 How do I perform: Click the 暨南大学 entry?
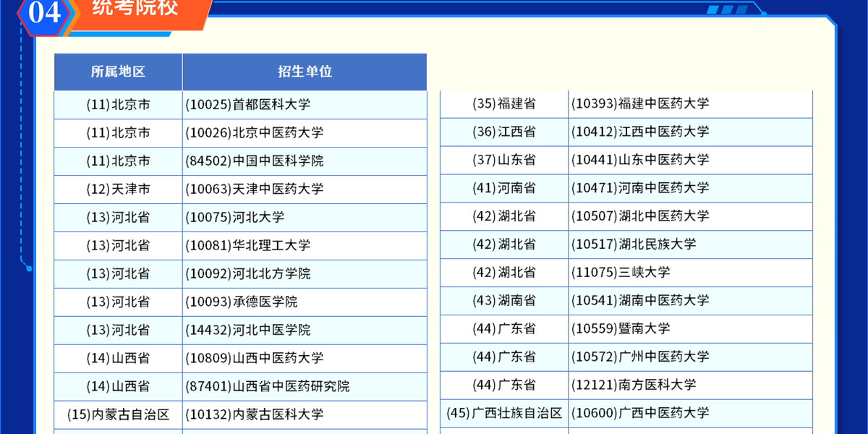click(x=621, y=328)
